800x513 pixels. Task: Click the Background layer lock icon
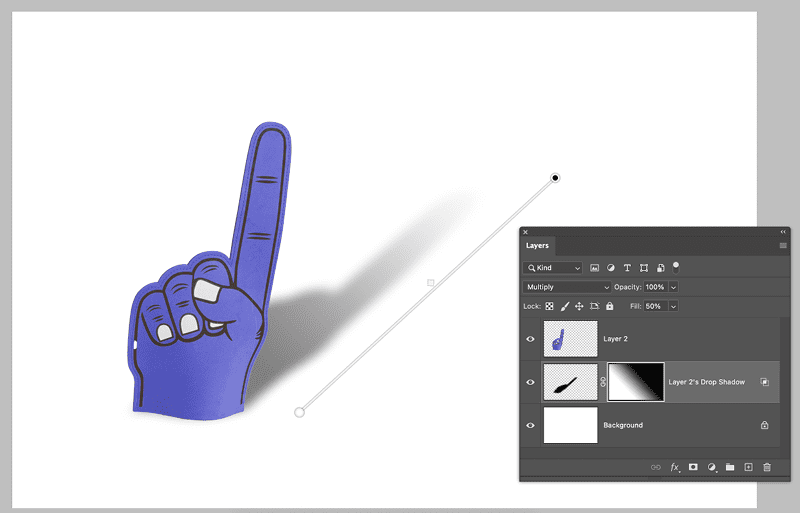764,425
